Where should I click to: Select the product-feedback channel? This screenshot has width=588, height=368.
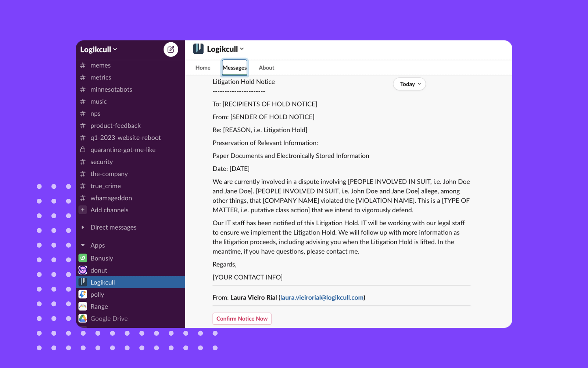(x=115, y=125)
